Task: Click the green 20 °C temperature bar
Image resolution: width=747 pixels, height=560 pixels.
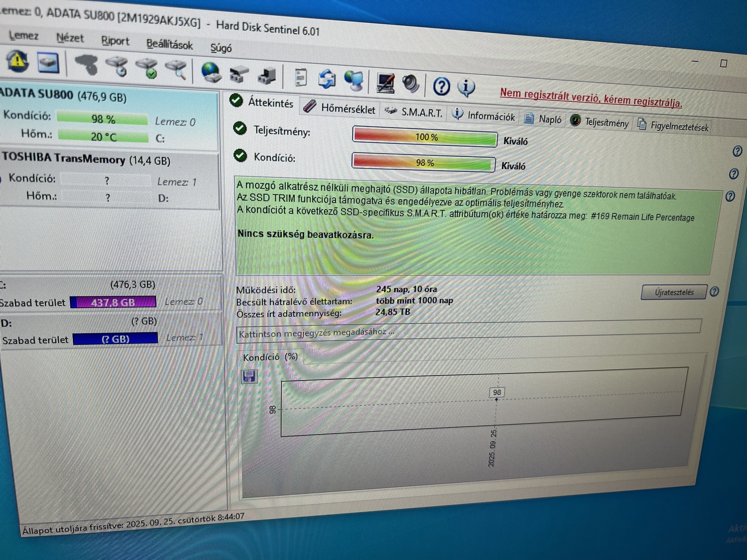Action: (103, 136)
